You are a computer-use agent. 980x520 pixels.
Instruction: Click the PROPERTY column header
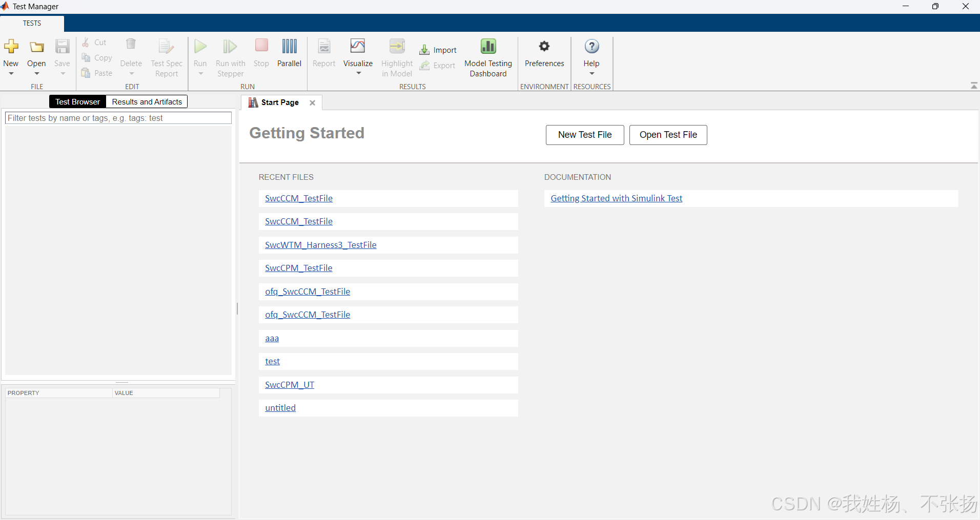tap(59, 393)
